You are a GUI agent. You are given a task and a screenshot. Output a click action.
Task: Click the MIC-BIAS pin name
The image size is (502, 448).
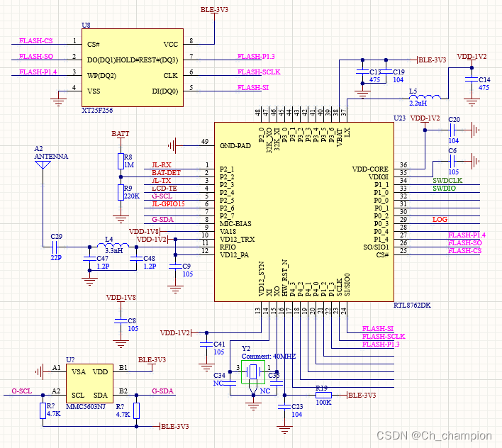235,224
